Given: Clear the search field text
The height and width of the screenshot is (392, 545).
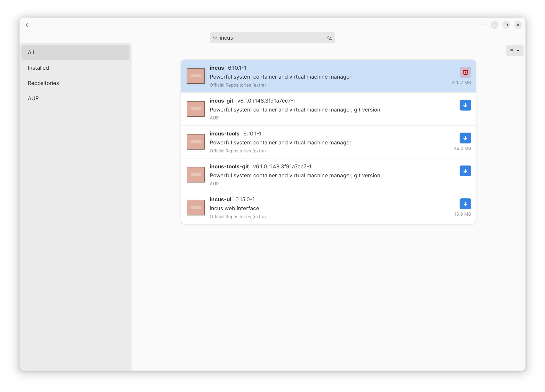Looking at the screenshot, I should (x=330, y=38).
